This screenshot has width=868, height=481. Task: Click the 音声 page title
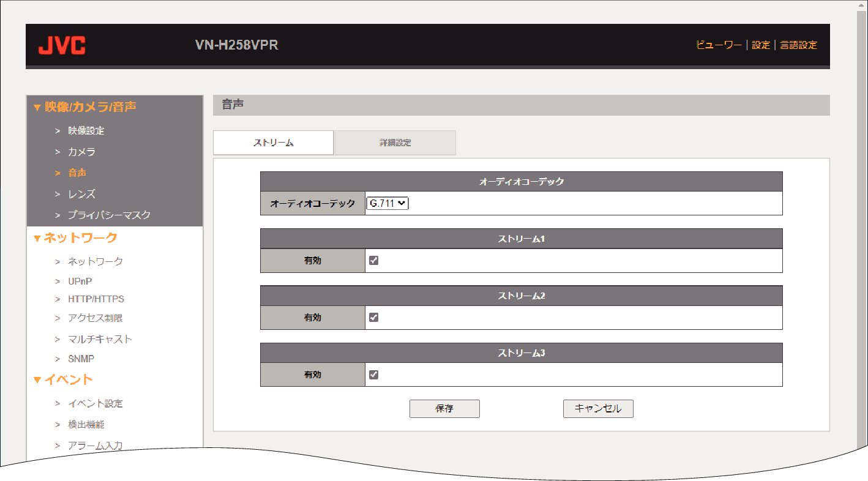tap(233, 105)
